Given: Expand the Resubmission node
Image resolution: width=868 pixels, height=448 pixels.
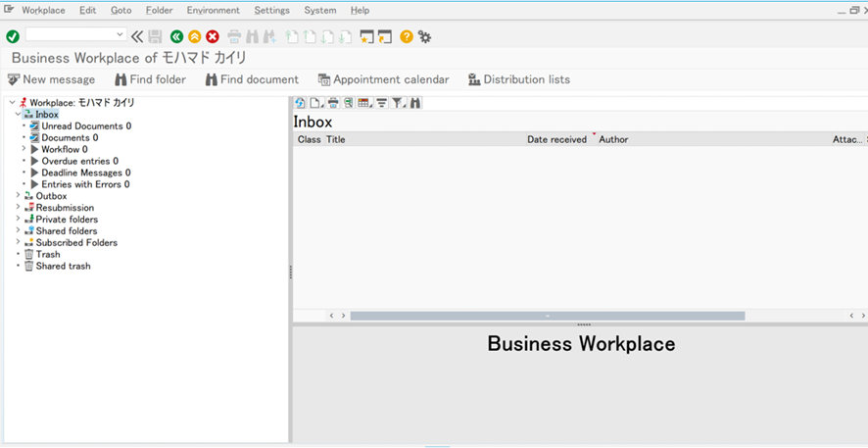Looking at the screenshot, I should 18,207.
